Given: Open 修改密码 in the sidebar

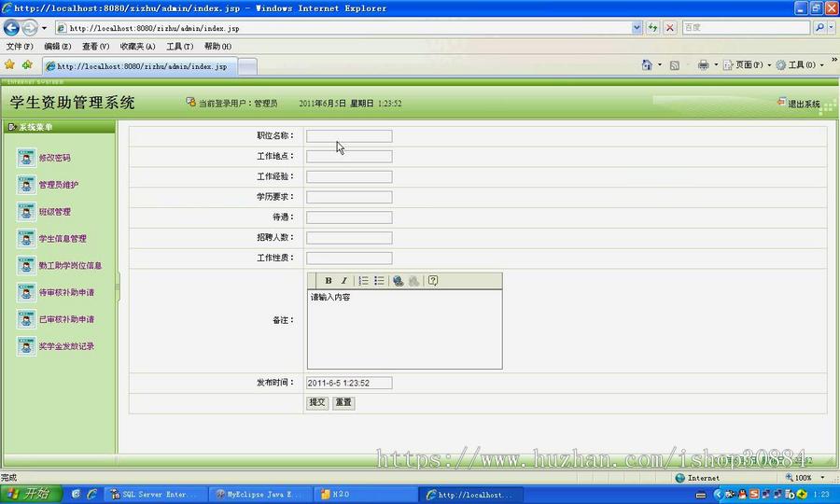Looking at the screenshot, I should coord(55,158).
